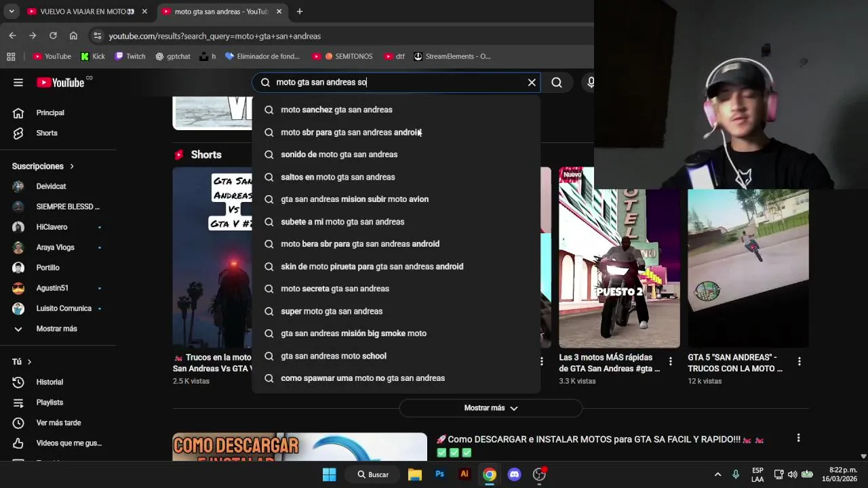Open the Windows Start button on taskbar
Image resolution: width=868 pixels, height=488 pixels.
[329, 474]
